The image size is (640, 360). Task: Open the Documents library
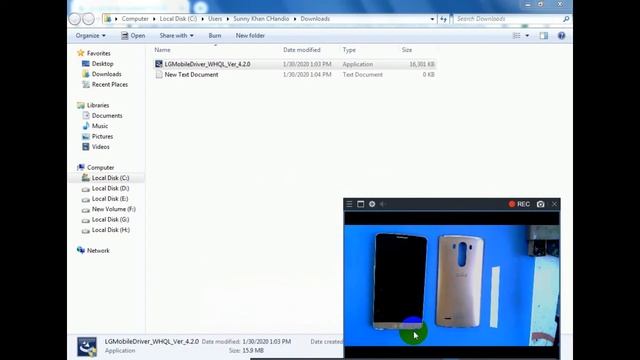pos(107,116)
